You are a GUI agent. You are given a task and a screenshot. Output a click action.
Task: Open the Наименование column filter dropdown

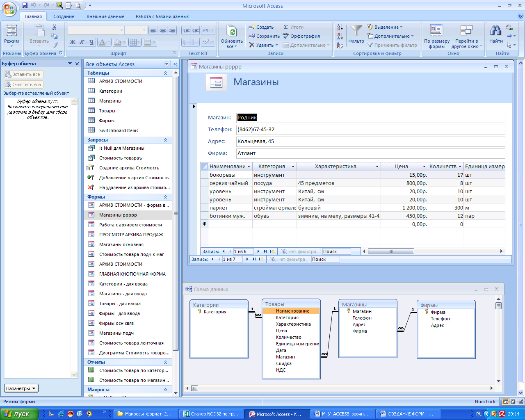pos(249,167)
